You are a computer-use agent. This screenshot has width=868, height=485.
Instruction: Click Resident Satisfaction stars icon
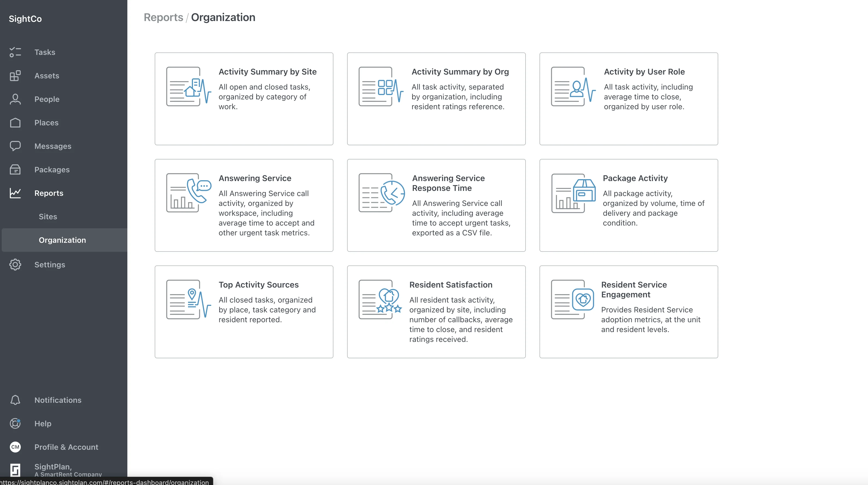coord(380,299)
